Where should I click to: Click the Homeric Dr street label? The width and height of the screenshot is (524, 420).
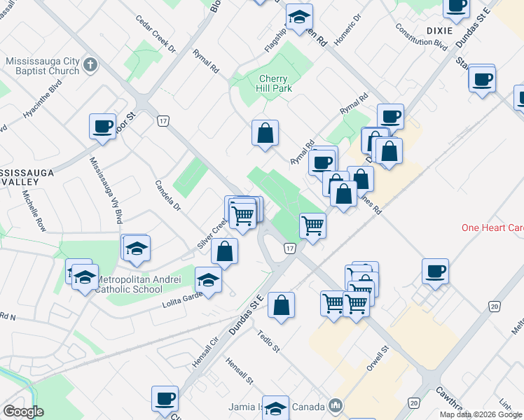click(x=347, y=29)
